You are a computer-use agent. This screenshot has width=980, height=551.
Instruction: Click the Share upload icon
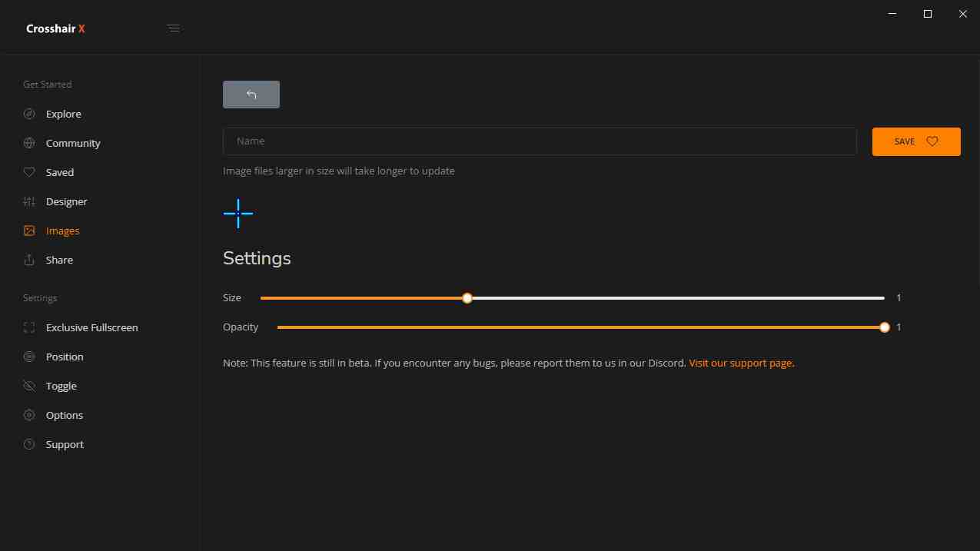(x=29, y=260)
